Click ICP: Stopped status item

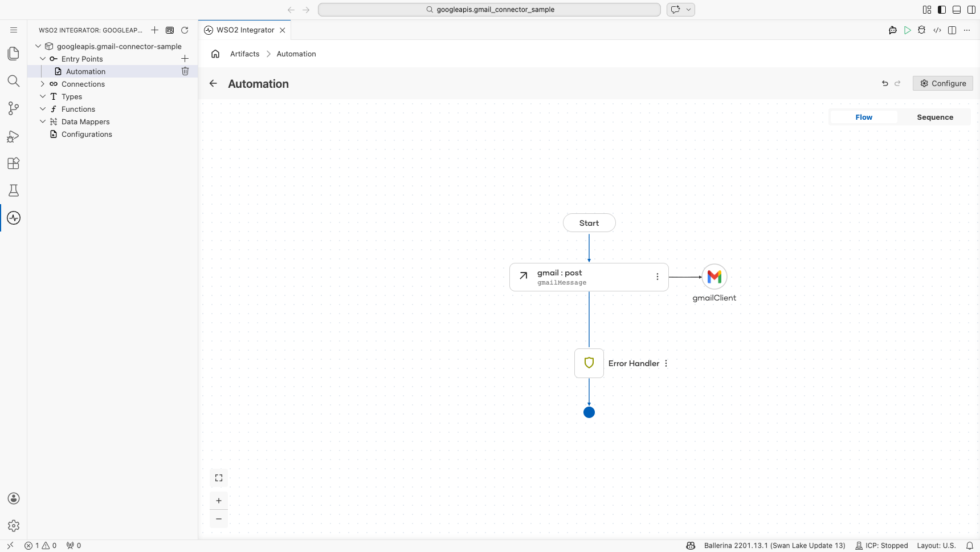[881, 546]
